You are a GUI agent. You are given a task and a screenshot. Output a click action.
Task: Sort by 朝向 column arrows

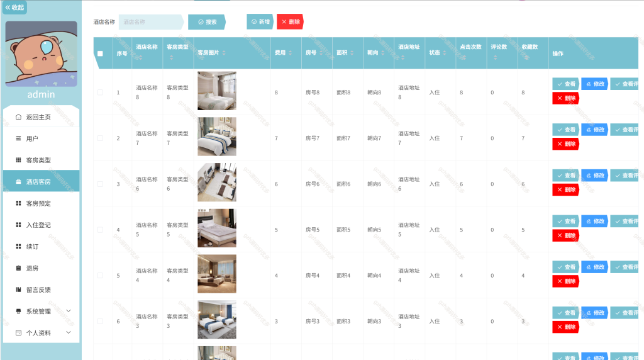(383, 53)
